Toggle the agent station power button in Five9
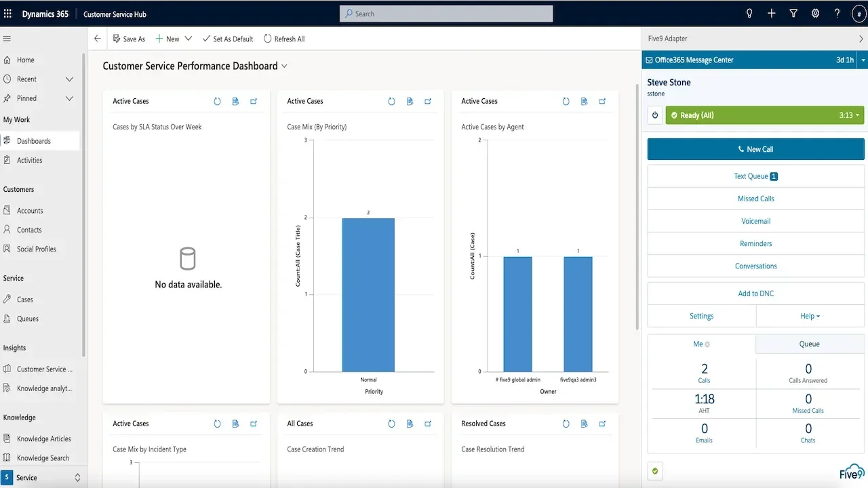Screen dimensions: 868x488 654,115
